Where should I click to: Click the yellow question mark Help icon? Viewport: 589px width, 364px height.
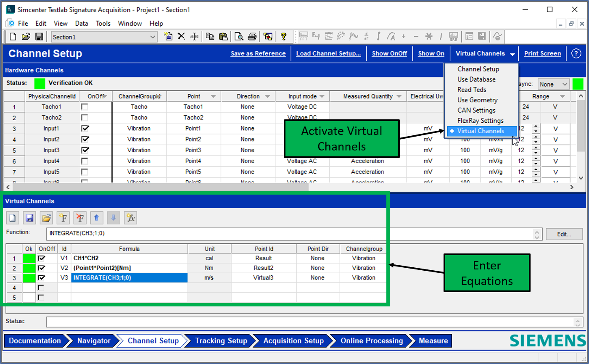click(x=284, y=37)
